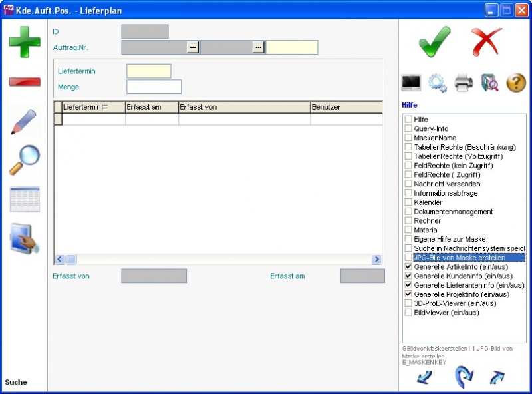Toggle the BildViewer (ein/aus) checkbox
Screen dimensions: 532x394
point(408,313)
